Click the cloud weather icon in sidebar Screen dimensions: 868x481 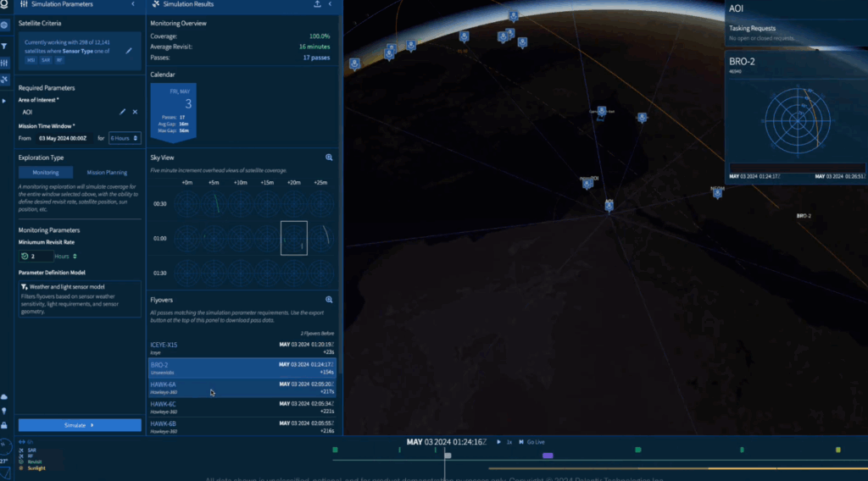point(4,397)
